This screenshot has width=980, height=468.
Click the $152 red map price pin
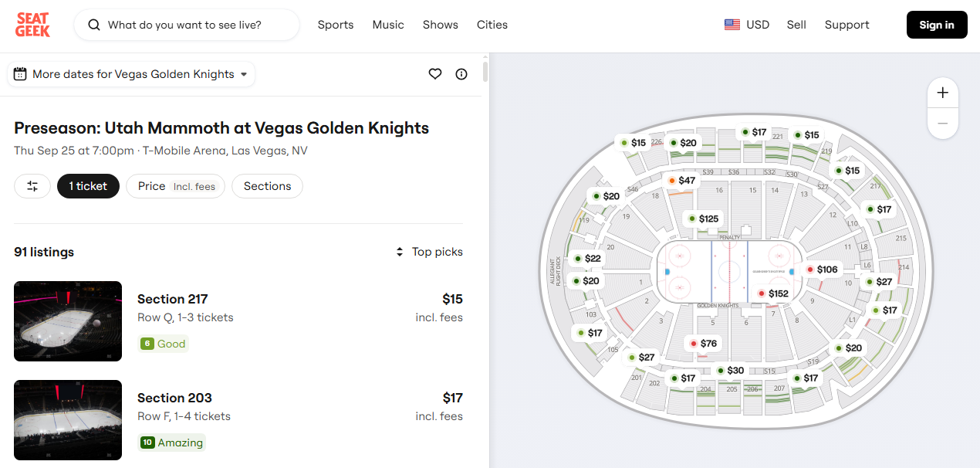[772, 293]
